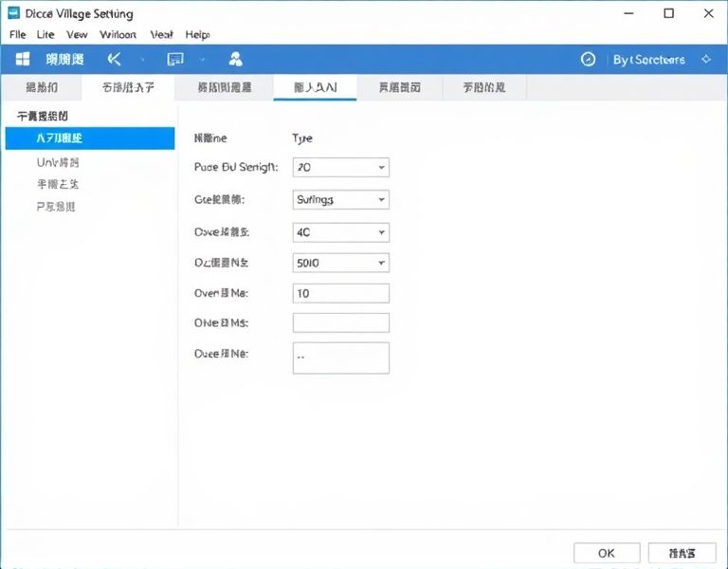Screen dimensions: 728x569
Task: Click the monitor display icon in the toolbar
Action: click(x=175, y=60)
